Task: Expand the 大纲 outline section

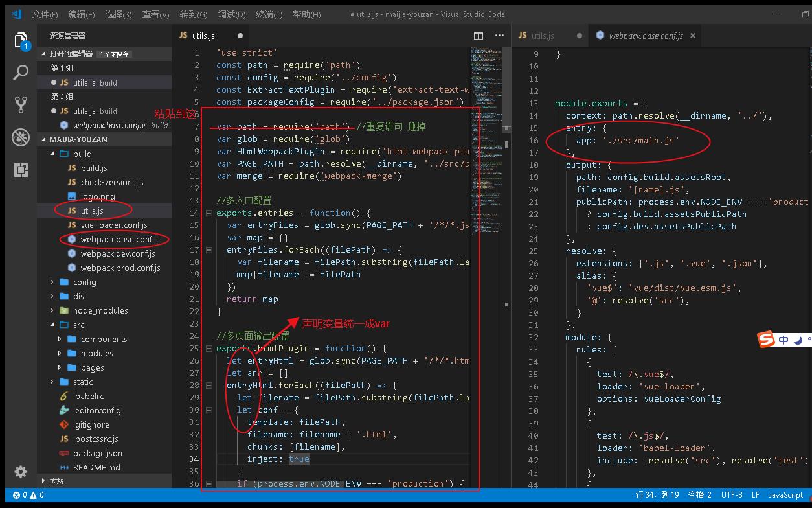Action: (104, 481)
